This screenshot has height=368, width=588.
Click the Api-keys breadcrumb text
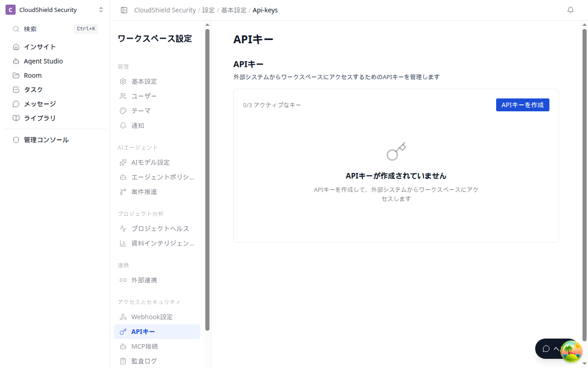click(x=265, y=10)
